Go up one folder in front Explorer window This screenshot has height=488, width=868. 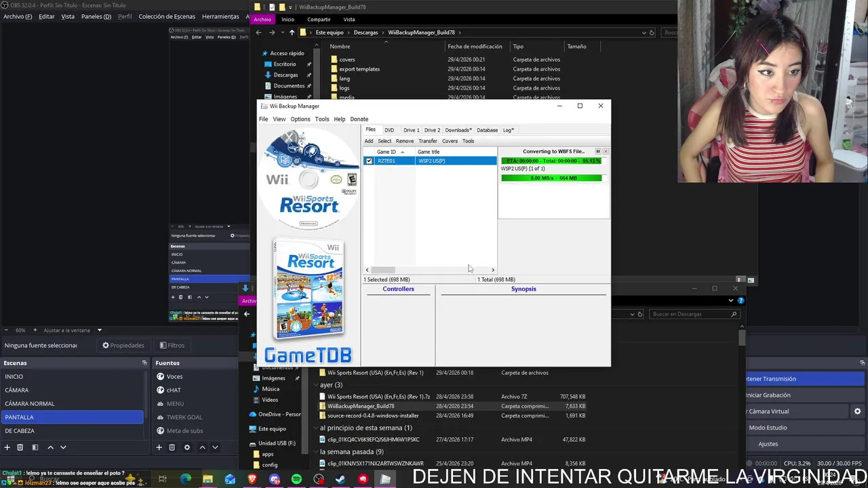(x=292, y=33)
